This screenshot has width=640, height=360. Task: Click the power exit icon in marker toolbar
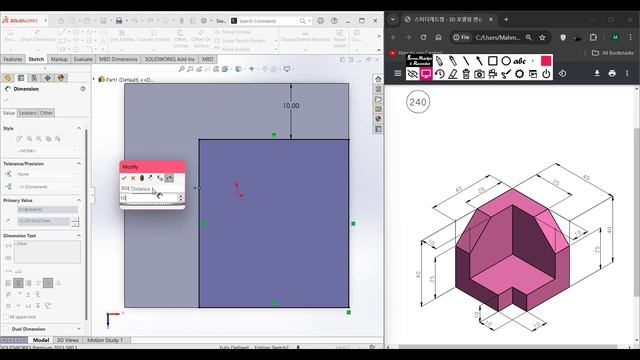(546, 74)
